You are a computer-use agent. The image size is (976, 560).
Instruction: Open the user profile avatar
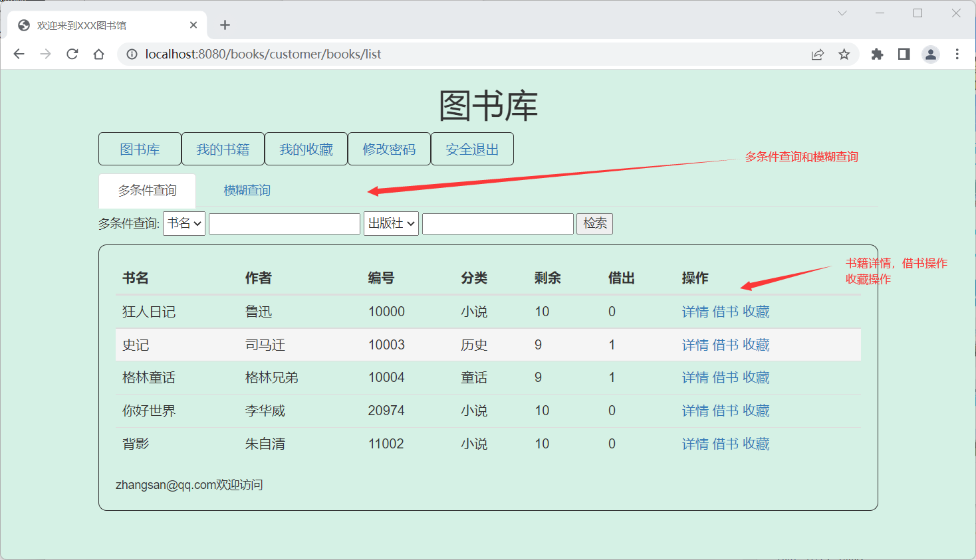(931, 54)
